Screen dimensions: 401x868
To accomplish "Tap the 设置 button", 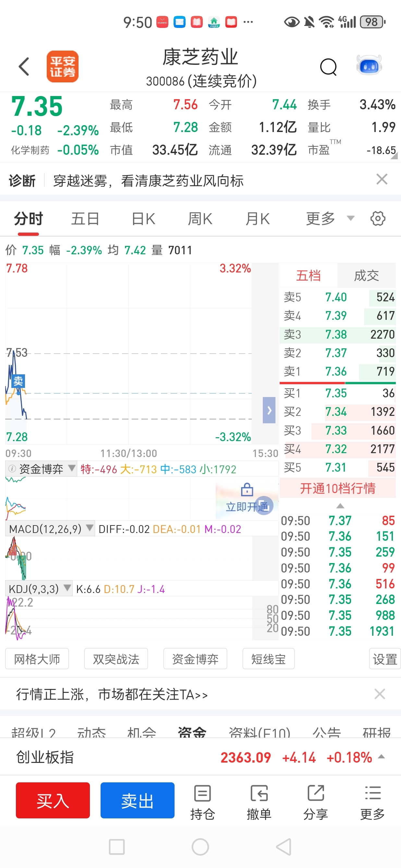I will tap(385, 659).
